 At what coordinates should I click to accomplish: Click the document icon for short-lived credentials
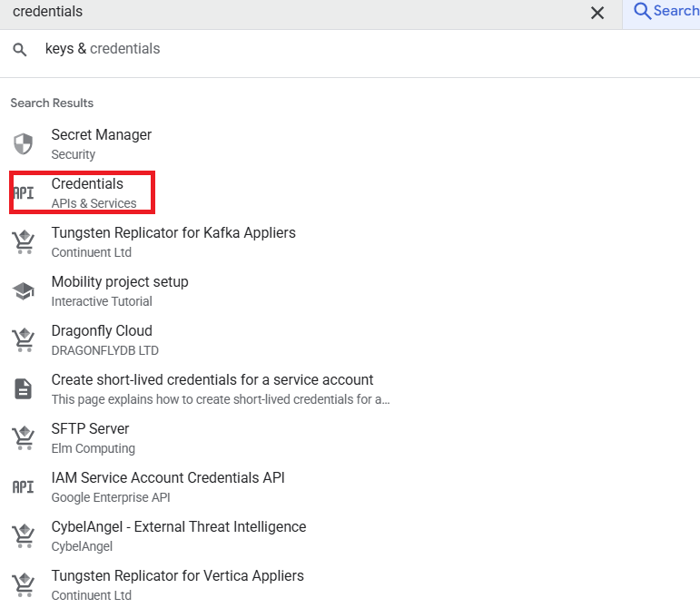tap(23, 389)
